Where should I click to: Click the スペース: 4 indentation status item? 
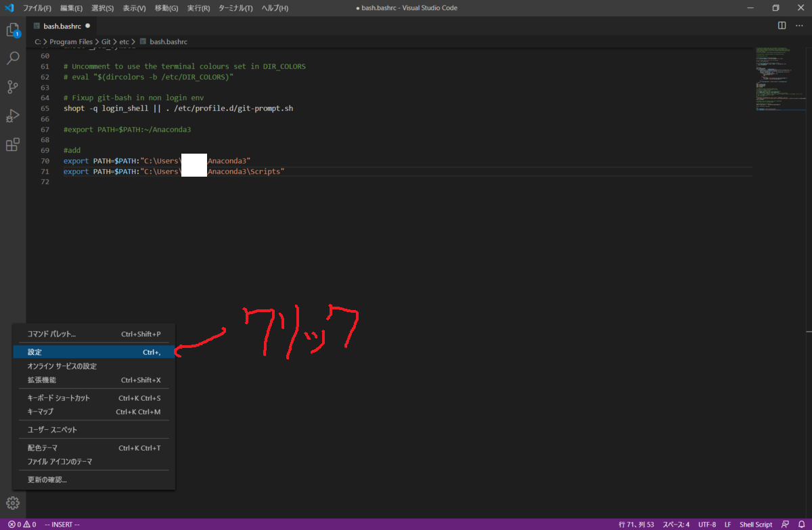(676, 525)
